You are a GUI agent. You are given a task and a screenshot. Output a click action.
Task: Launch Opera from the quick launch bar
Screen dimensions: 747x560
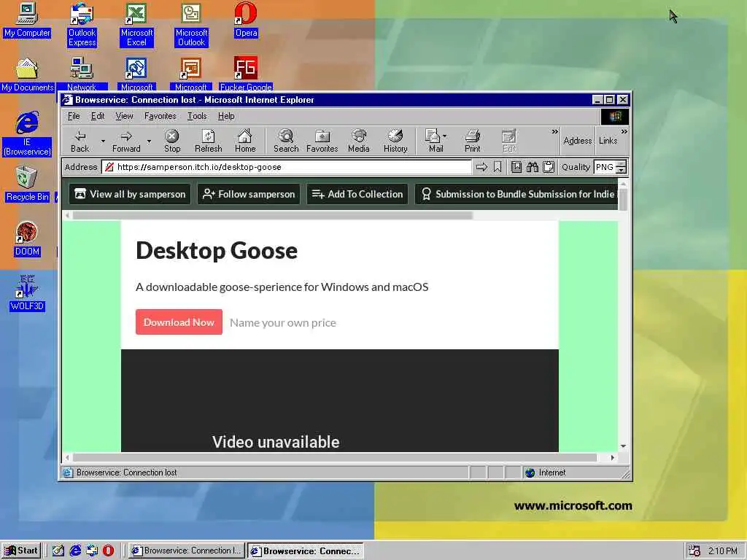point(109,551)
